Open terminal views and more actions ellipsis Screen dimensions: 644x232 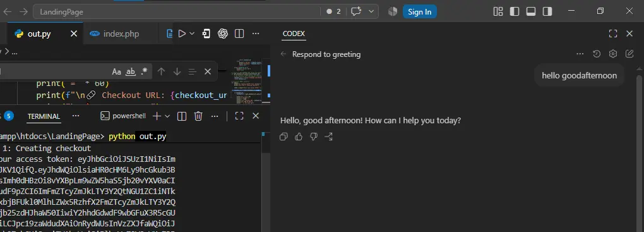tap(215, 116)
